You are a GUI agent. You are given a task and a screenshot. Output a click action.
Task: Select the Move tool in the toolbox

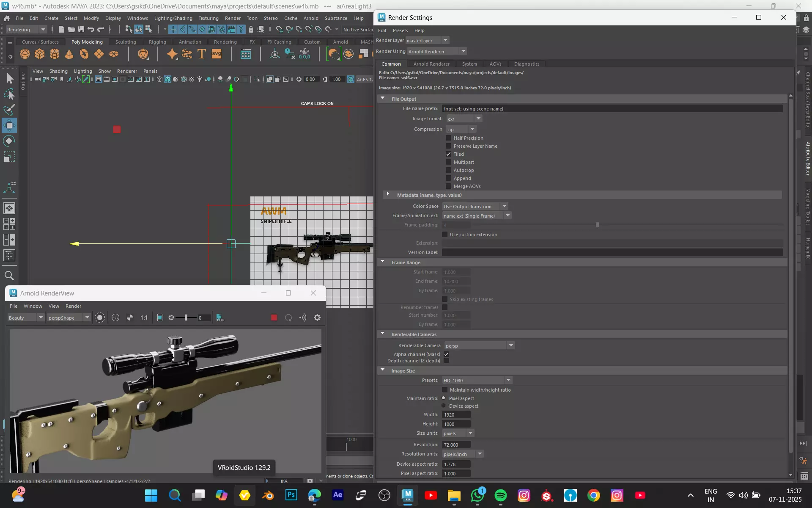[x=9, y=125]
